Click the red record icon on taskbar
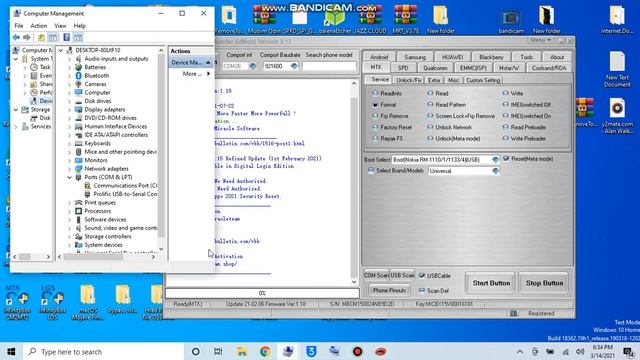This screenshot has width=640, height=360. 358,351
